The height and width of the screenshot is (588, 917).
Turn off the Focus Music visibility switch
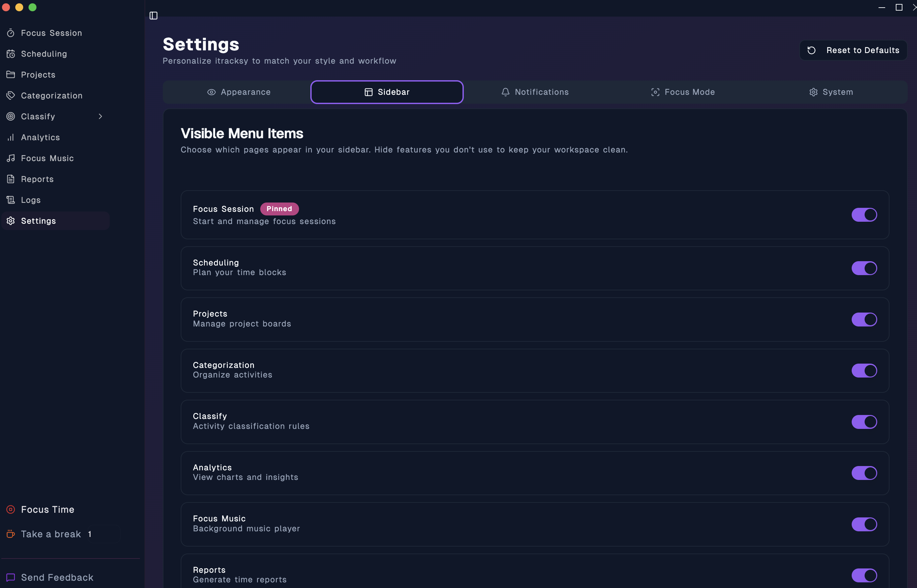[x=864, y=524]
